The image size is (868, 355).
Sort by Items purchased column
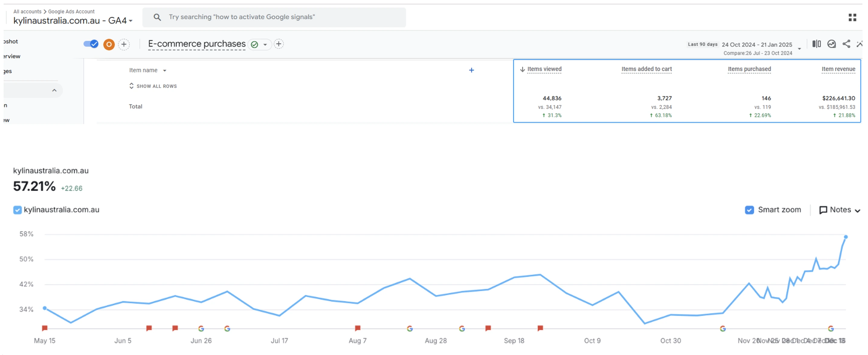pos(749,69)
